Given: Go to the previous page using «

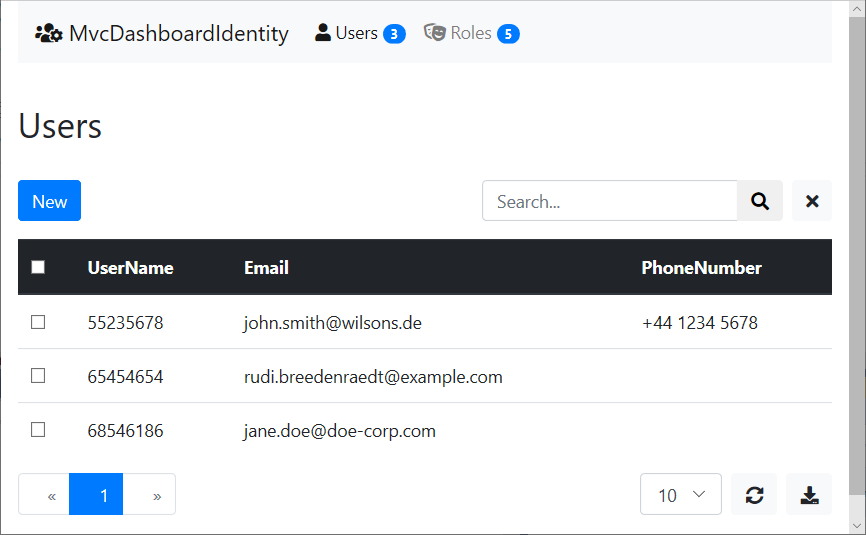Looking at the screenshot, I should (x=51, y=495).
